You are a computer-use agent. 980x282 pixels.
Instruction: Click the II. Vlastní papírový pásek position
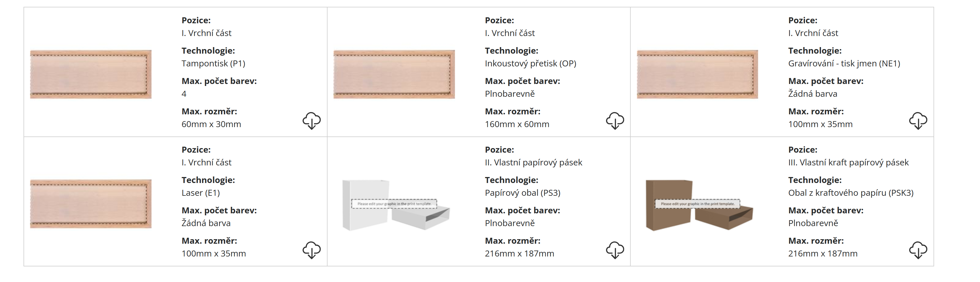pos(533,162)
